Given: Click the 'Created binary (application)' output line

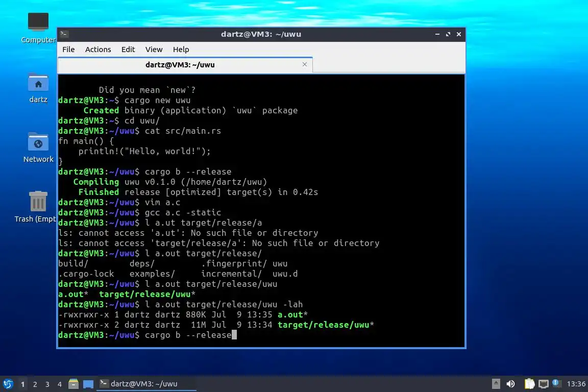Looking at the screenshot, I should coord(190,110).
